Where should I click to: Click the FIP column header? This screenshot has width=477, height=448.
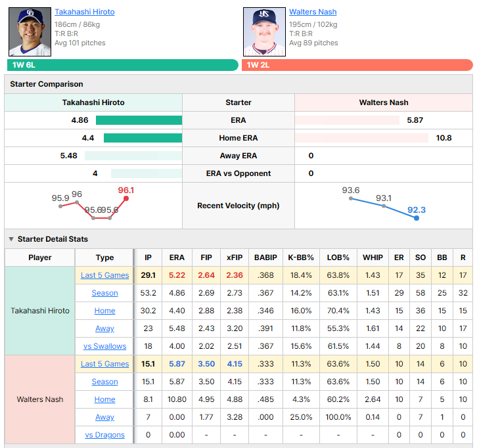(206, 258)
